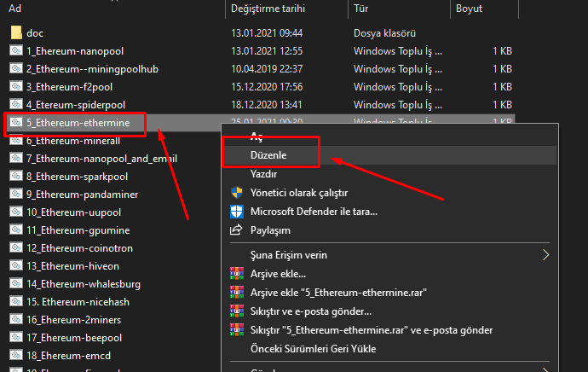Click the batch icon of 16_Ehereum-2miners
The width and height of the screenshot is (588, 372).
16,319
